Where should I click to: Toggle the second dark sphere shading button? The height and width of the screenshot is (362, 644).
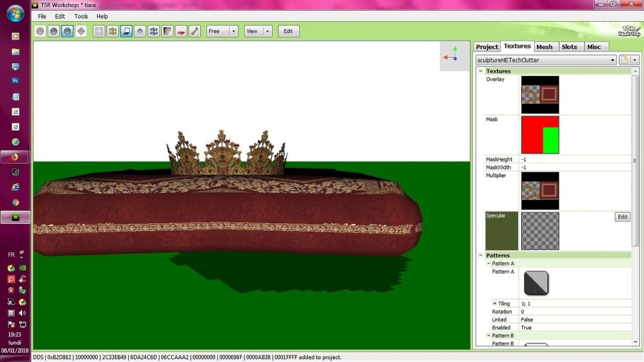(54, 32)
